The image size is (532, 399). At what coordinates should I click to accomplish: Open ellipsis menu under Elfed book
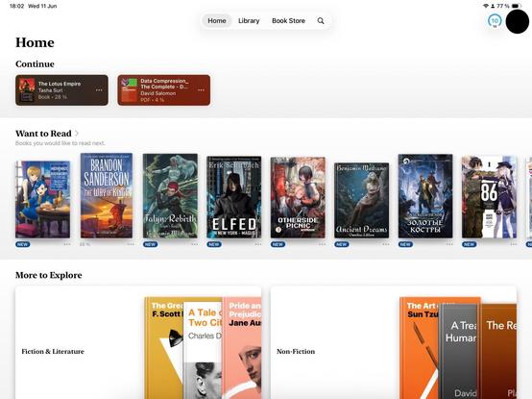point(258,244)
